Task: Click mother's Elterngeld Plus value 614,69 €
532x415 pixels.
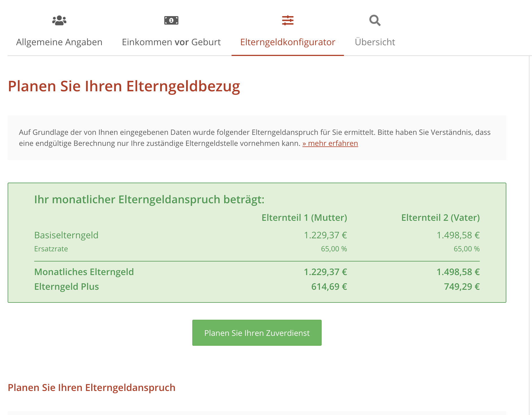Action: pos(329,287)
